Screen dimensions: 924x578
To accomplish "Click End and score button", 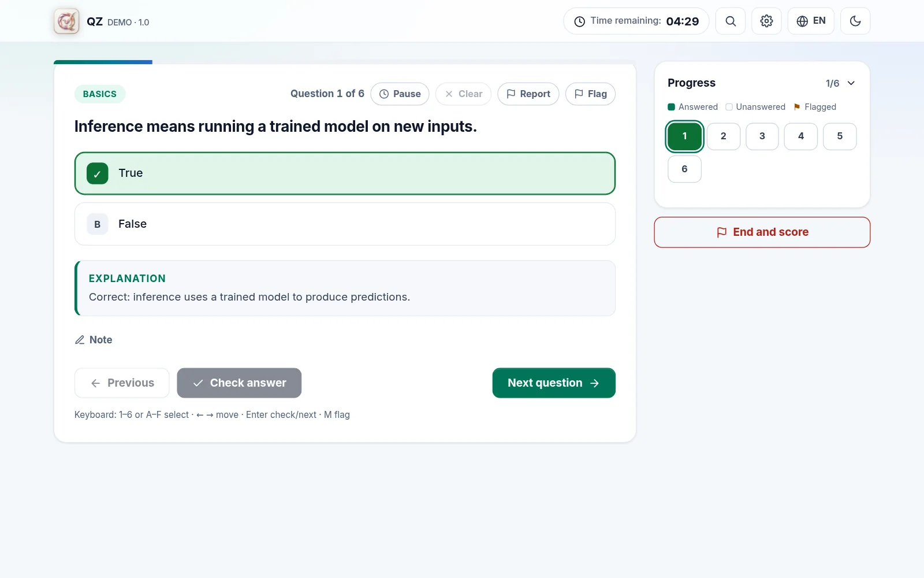I will point(762,232).
